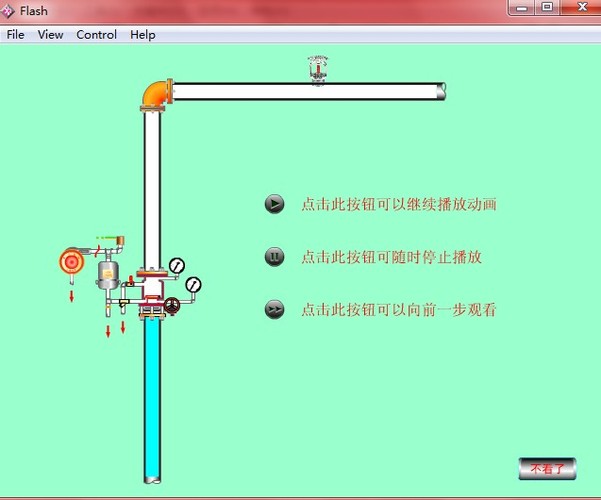
Task: Open the Help menu
Action: 143,35
